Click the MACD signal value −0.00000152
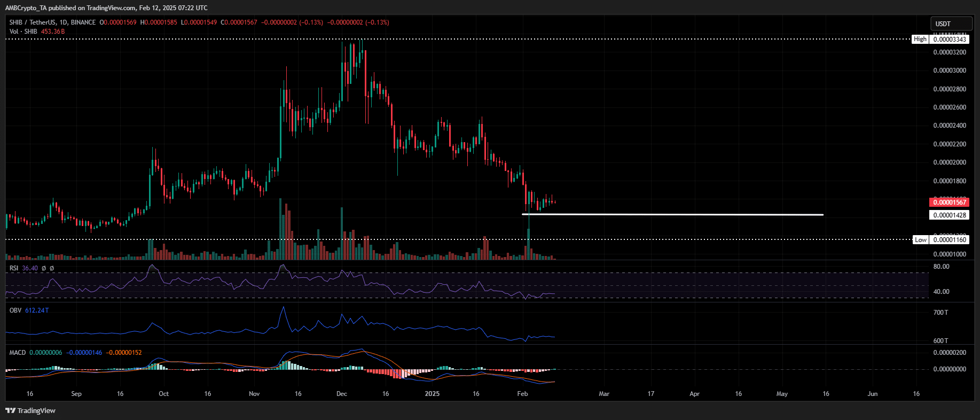The height and width of the screenshot is (420, 980). point(124,353)
